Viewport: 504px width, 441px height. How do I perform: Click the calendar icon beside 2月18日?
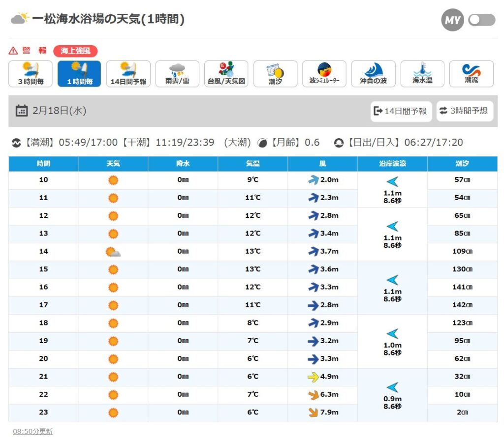tap(22, 111)
